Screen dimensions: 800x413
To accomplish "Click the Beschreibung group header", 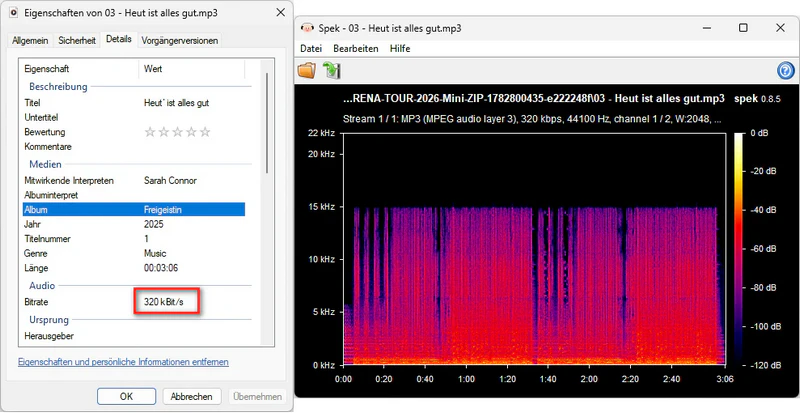I will (x=58, y=87).
